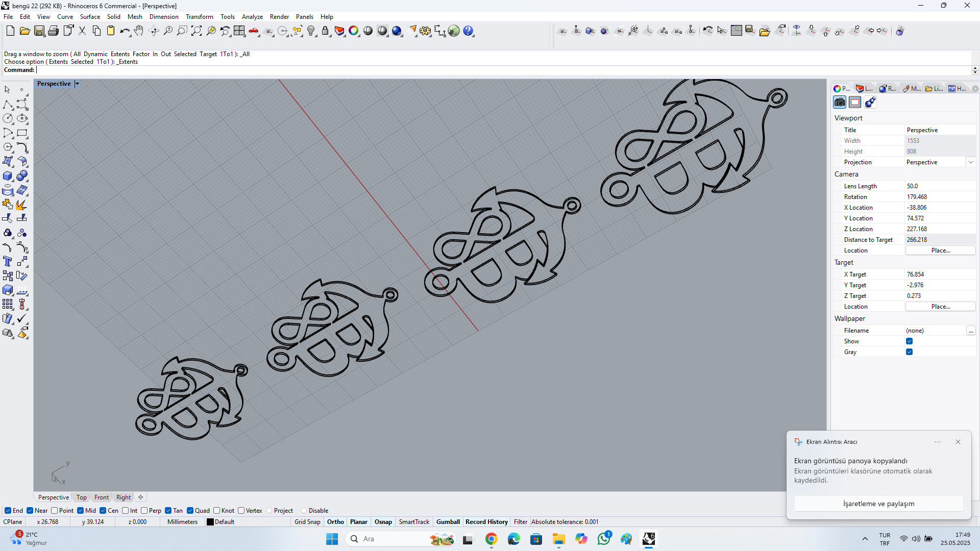
Task: Click the Lock objects padlock icon
Action: pos(325,31)
